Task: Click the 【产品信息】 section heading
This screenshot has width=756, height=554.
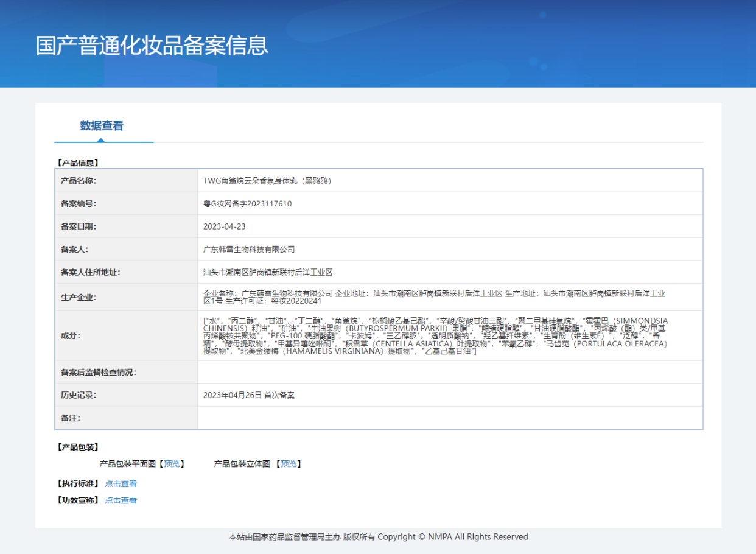Action: 77,163
